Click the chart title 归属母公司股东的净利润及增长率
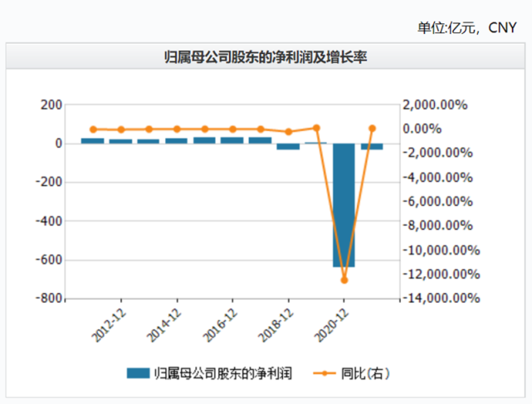This screenshot has height=404, width=532. click(266, 57)
